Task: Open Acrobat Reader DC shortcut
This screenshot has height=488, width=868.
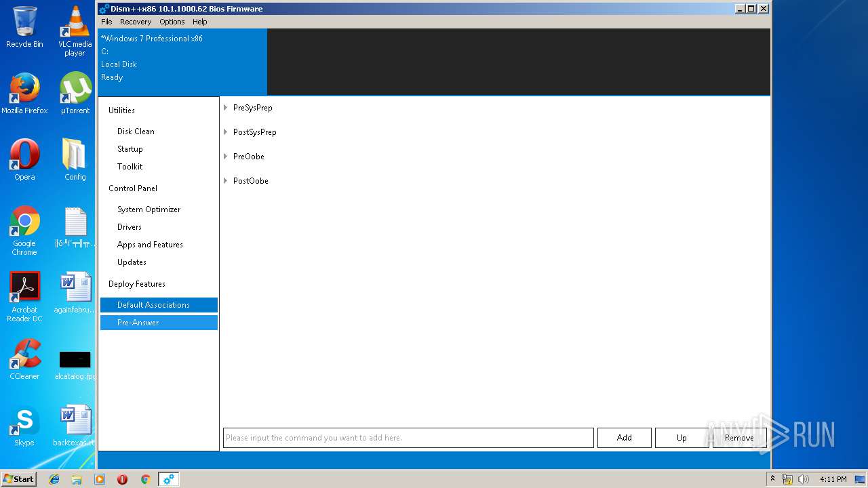Action: click(x=24, y=298)
